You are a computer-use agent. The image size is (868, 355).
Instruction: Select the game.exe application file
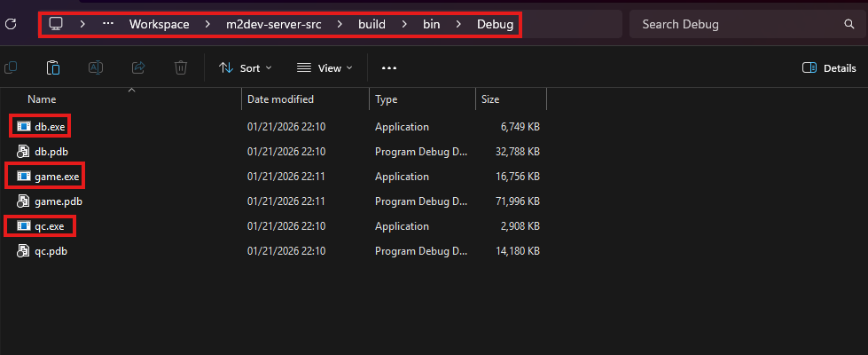pyautogui.click(x=56, y=177)
